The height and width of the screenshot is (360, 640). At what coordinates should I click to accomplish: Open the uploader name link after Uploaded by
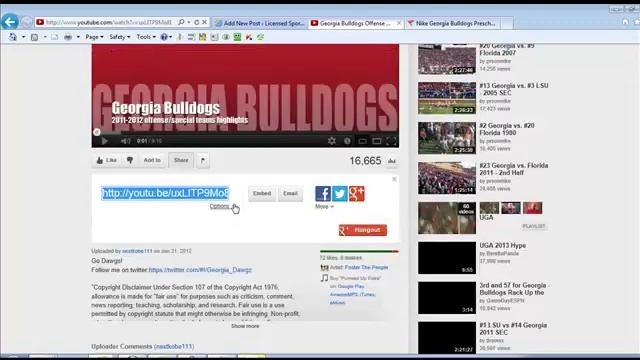pyautogui.click(x=137, y=251)
